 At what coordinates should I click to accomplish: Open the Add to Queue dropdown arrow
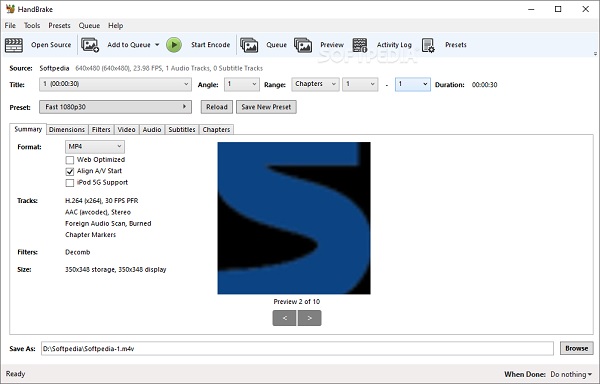[x=157, y=45]
